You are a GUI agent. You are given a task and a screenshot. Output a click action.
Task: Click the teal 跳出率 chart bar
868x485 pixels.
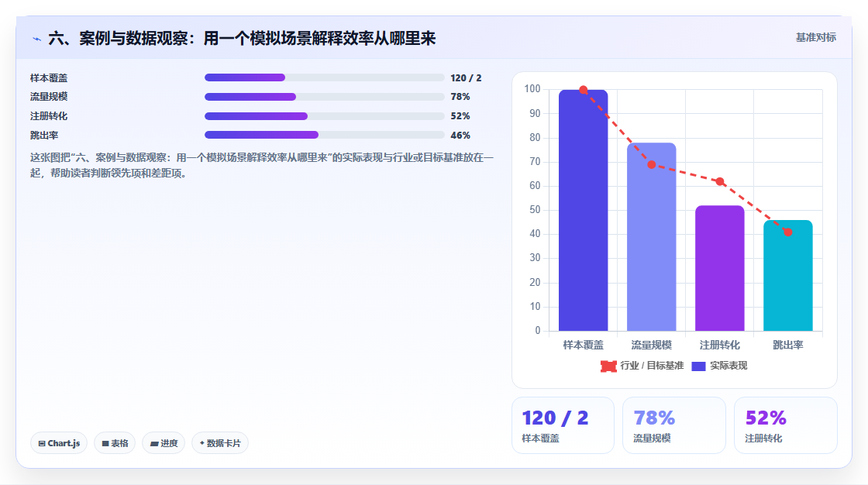(x=787, y=276)
